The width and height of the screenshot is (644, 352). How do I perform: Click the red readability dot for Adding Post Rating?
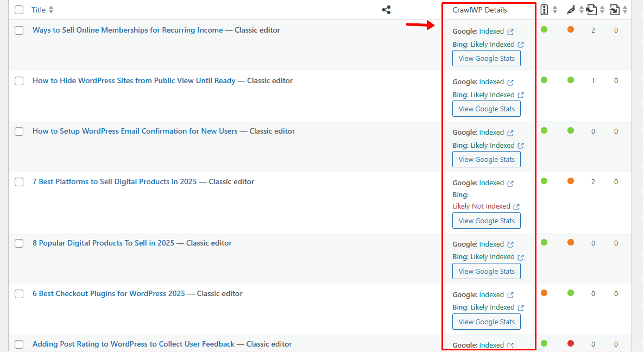570,344
